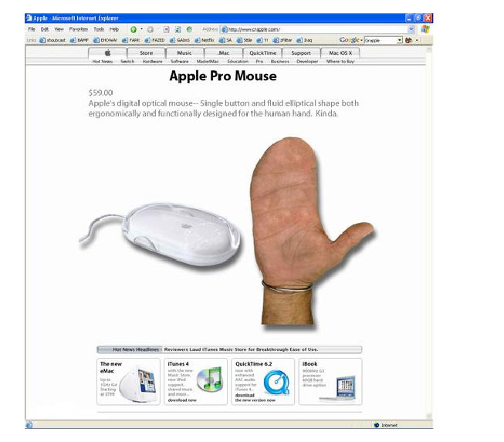
Task: Click the status bar page icon
Action: coord(29,425)
